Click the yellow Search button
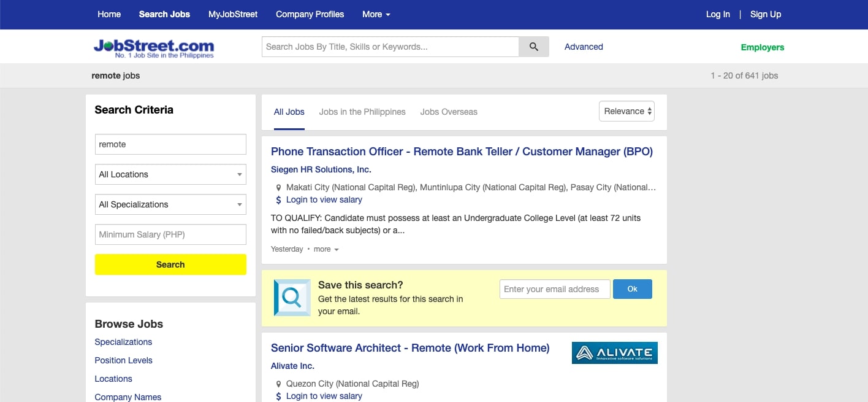This screenshot has width=868, height=402. [170, 265]
